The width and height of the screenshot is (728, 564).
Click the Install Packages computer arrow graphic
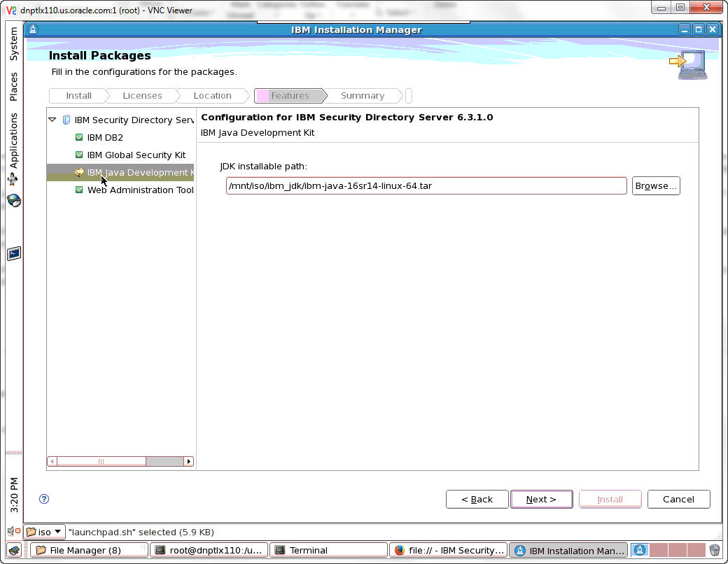(688, 64)
